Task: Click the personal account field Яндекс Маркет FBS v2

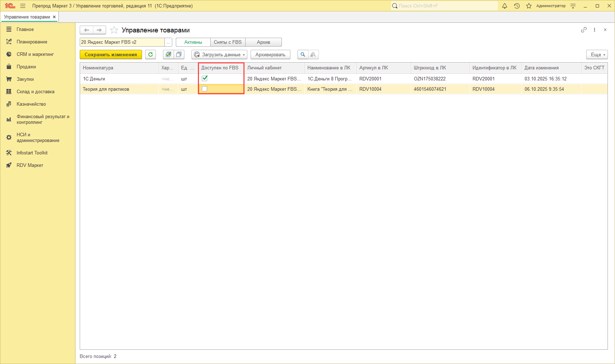Action: (x=122, y=42)
